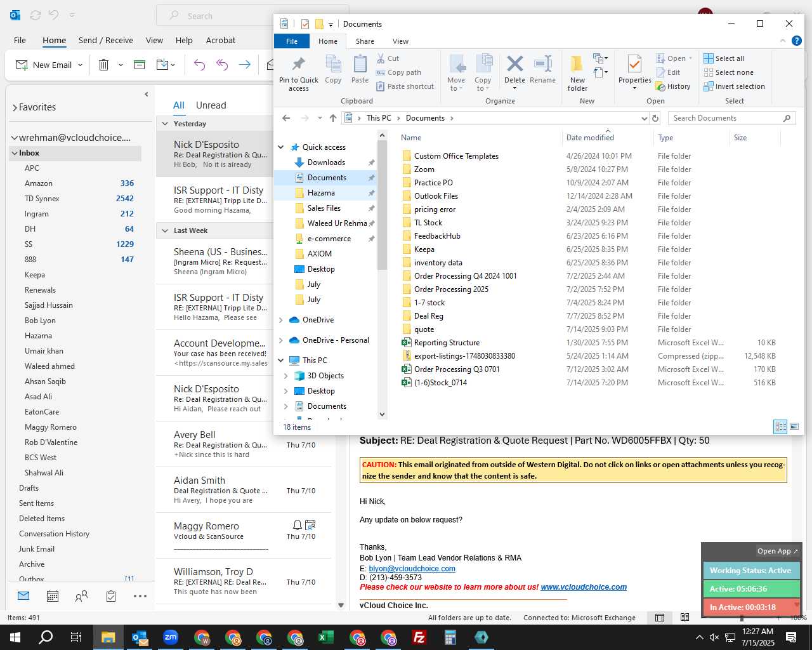Click the Refresh button beside address bar
812x650 pixels.
[655, 118]
